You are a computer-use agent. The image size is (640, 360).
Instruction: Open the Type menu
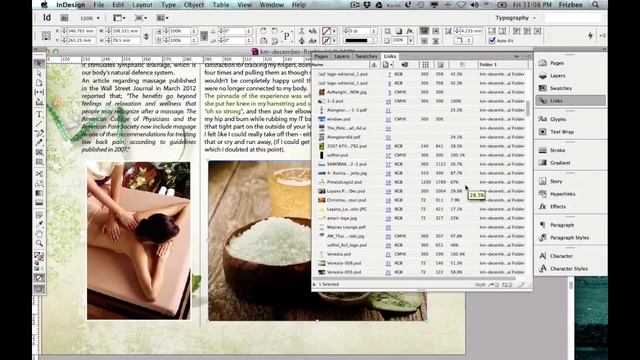[x=168, y=5]
